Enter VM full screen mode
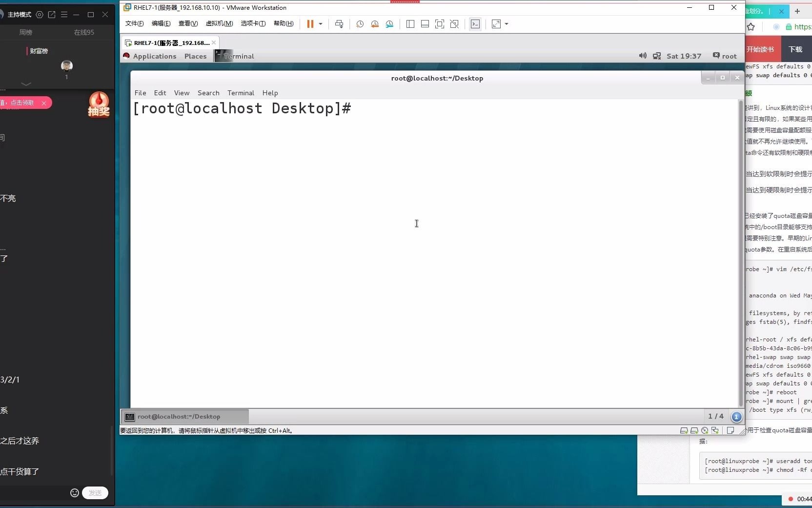 440,24
